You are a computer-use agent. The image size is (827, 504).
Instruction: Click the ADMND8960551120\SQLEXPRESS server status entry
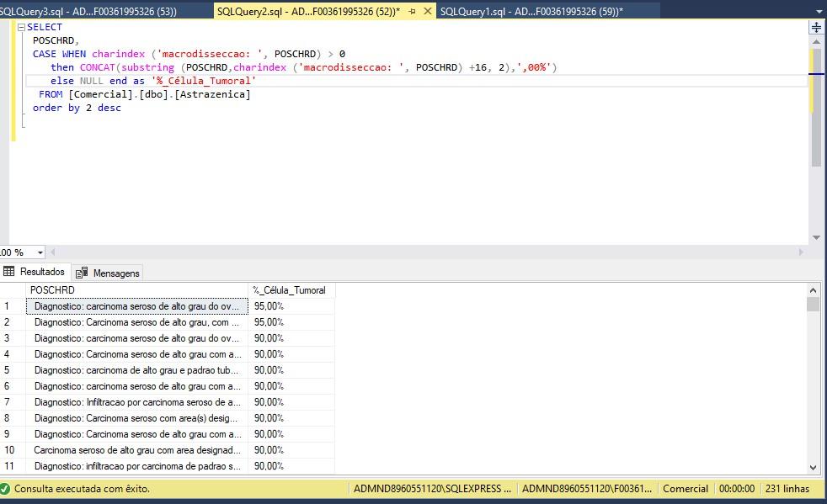(432, 489)
